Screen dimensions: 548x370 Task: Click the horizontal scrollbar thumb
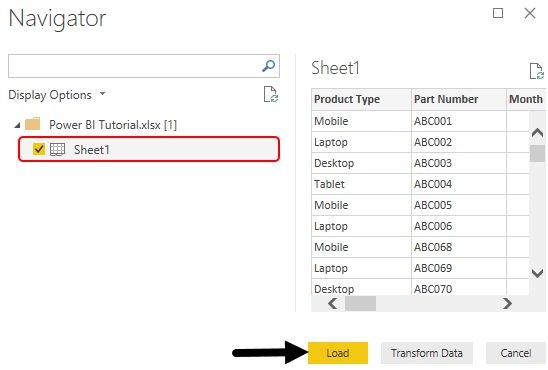click(360, 303)
